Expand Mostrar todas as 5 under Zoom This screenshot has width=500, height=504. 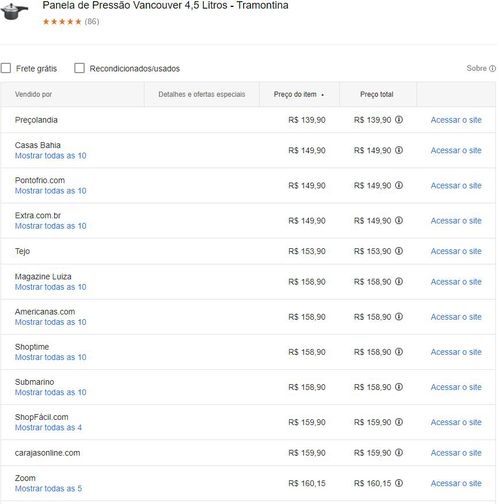pyautogui.click(x=48, y=488)
